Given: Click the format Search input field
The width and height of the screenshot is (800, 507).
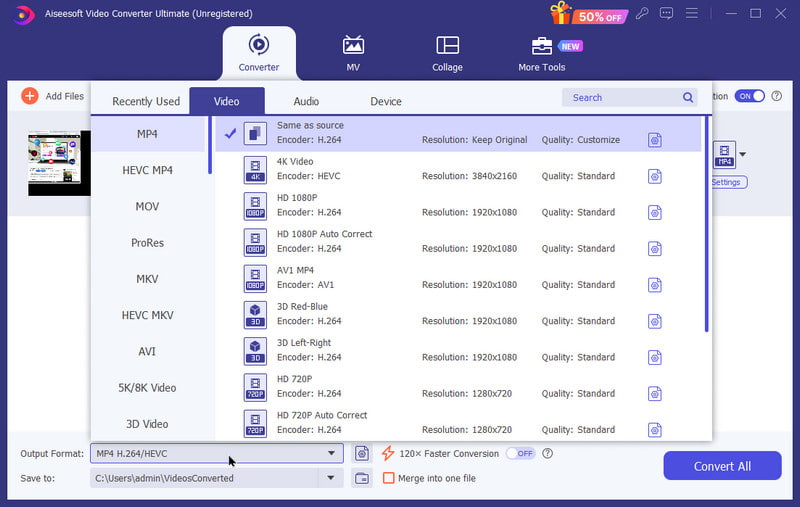Looking at the screenshot, I should (x=620, y=98).
